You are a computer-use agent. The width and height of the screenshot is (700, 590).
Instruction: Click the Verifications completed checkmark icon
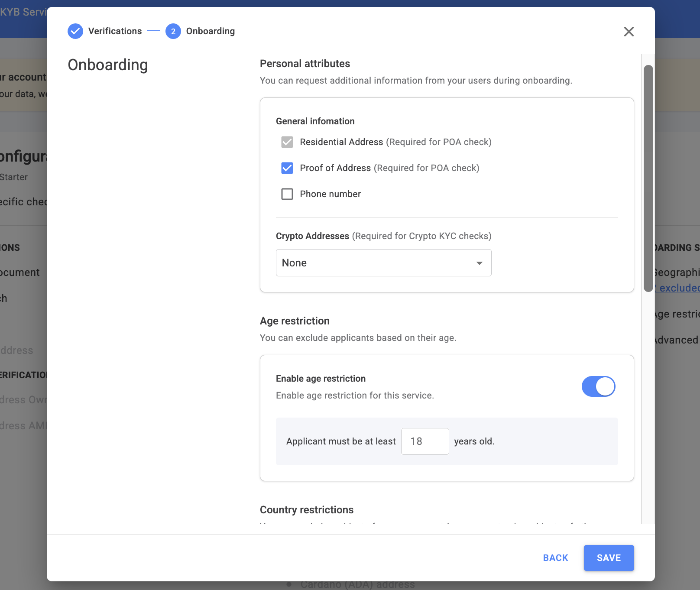(x=75, y=31)
